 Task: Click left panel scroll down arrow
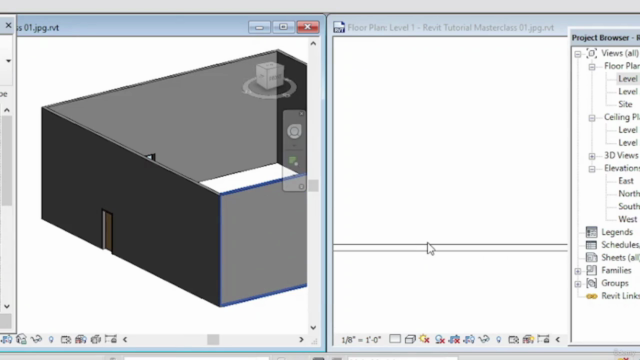(x=7, y=306)
